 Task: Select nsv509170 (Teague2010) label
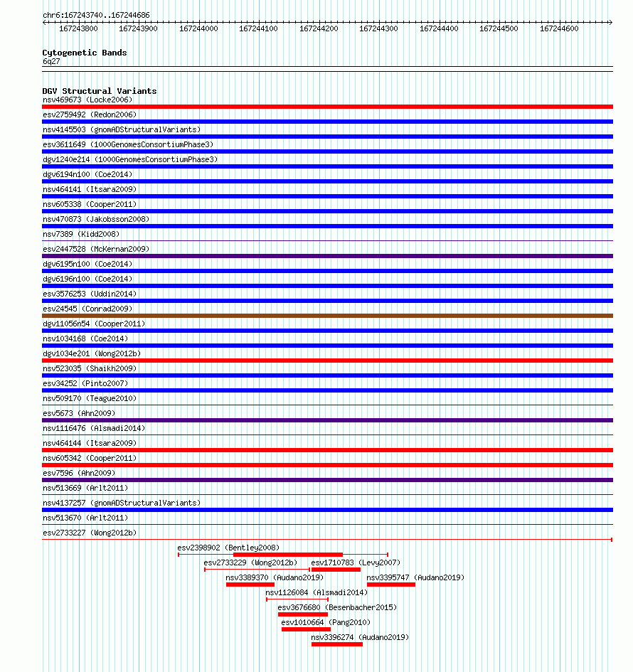click(x=90, y=398)
